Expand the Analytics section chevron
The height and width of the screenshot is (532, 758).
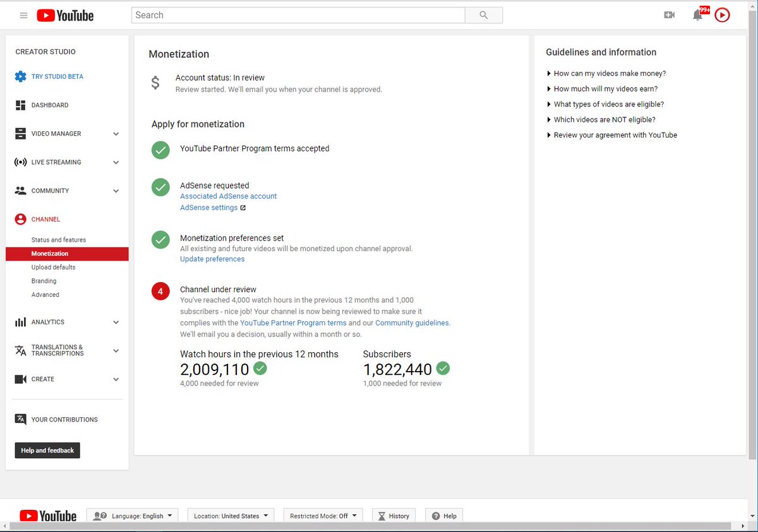[x=116, y=322]
